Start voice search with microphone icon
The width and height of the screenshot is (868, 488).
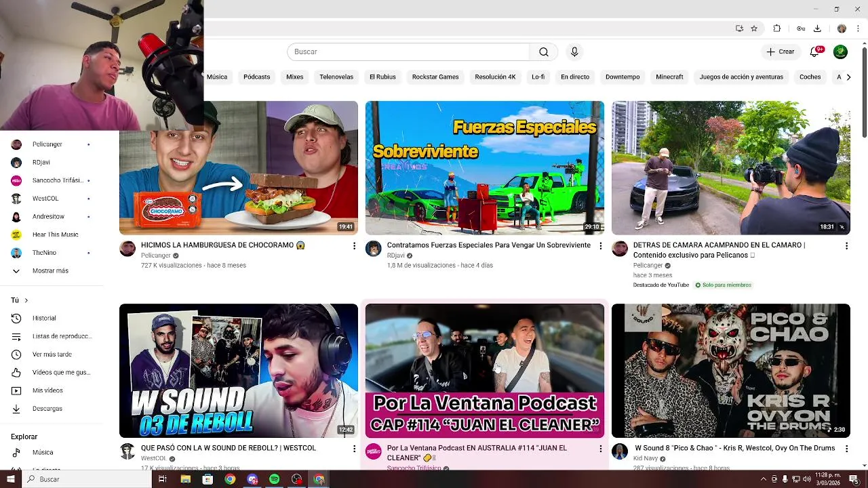coord(574,52)
